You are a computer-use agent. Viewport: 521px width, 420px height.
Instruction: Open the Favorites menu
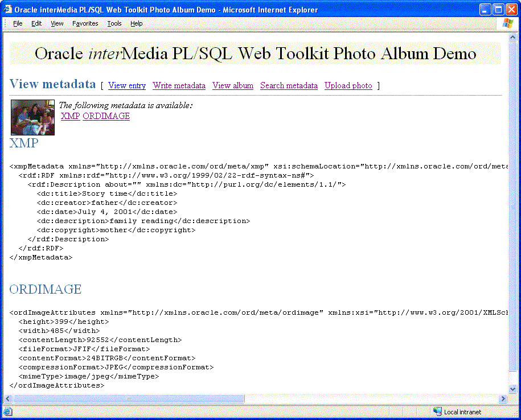click(85, 23)
